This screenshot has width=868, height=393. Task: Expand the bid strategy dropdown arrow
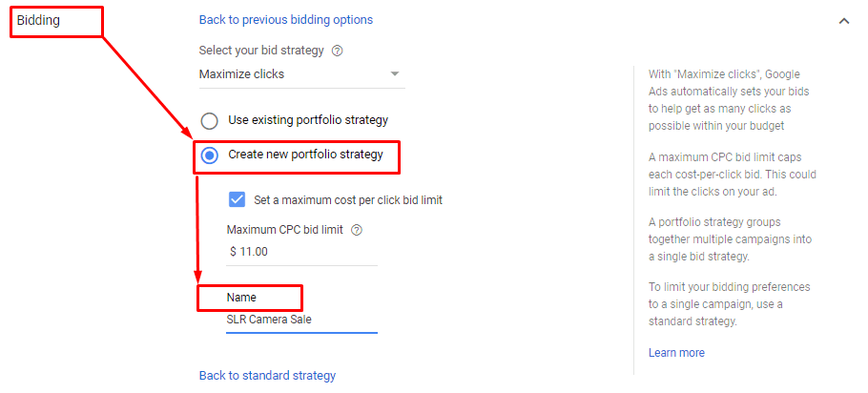pyautogui.click(x=395, y=74)
